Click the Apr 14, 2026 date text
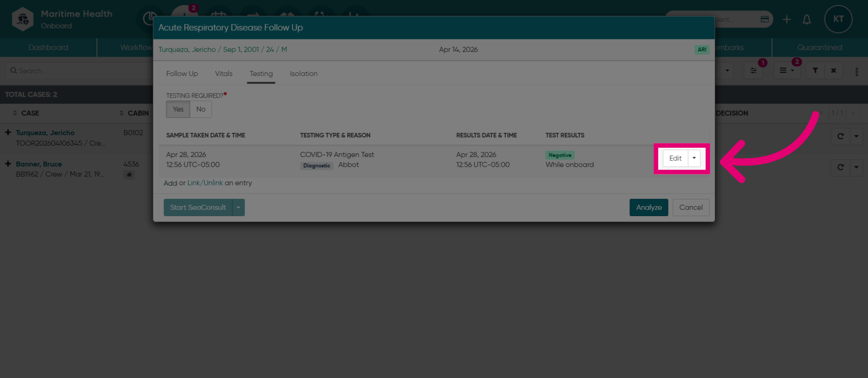Viewport: 868px width, 378px height. (458, 50)
